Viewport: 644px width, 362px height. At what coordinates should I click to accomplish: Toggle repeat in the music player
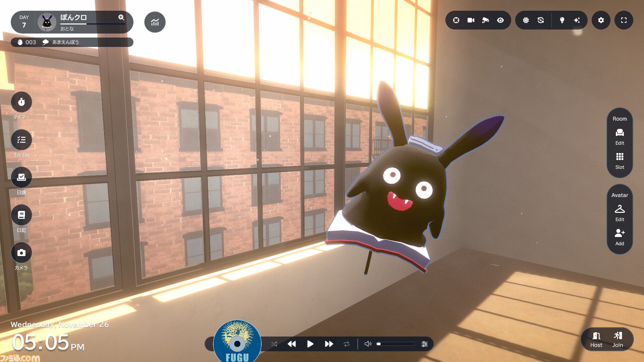[x=346, y=344]
